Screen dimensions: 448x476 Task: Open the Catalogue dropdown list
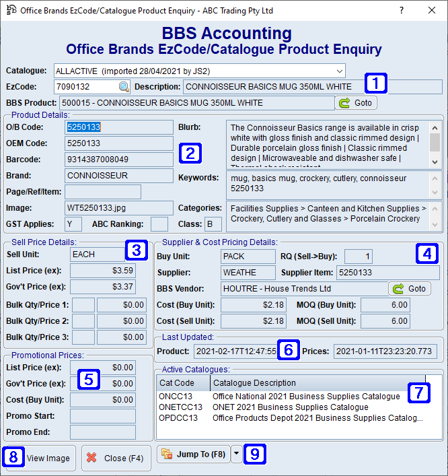click(x=340, y=71)
